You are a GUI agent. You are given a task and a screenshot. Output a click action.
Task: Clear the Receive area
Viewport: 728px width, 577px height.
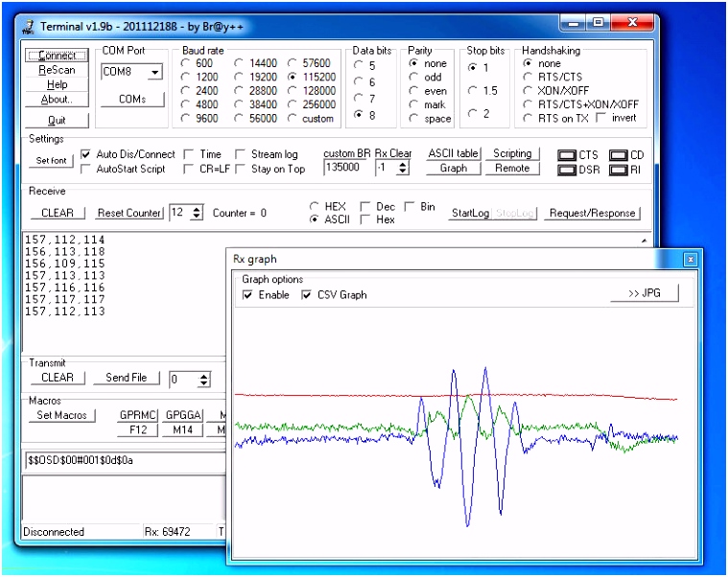pyautogui.click(x=58, y=213)
